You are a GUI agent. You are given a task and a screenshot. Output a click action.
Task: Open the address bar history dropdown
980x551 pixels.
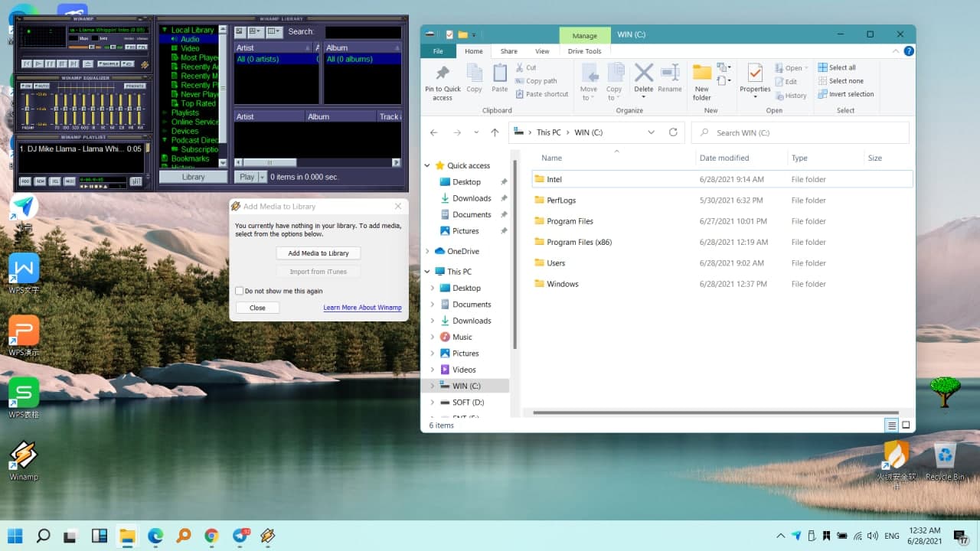tap(651, 132)
